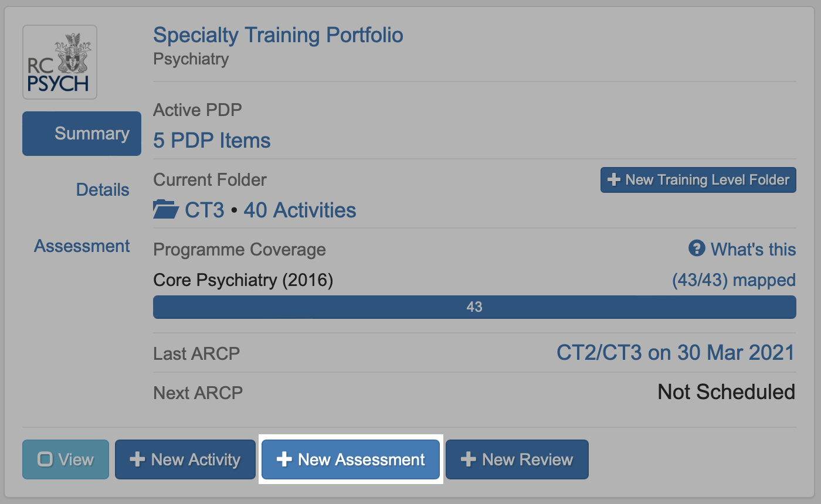The image size is (821, 504).
Task: Click the plus icon in New Review
Action: (x=468, y=459)
